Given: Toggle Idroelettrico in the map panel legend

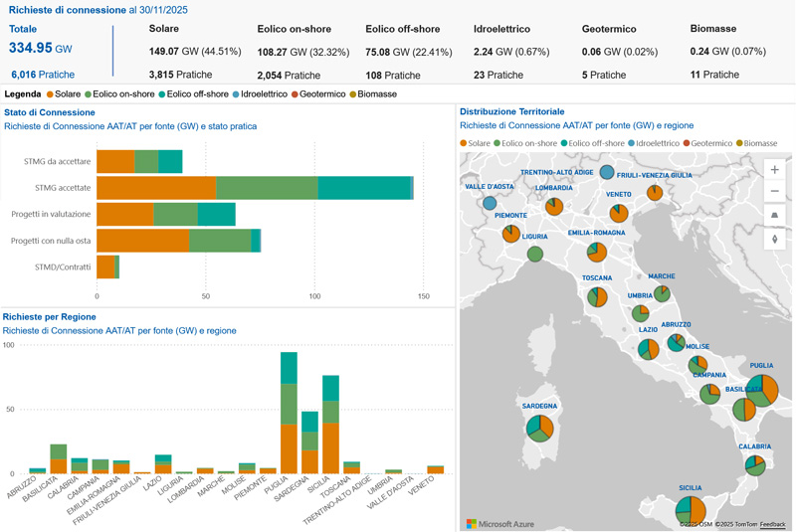Looking at the screenshot, I should coord(659,143).
